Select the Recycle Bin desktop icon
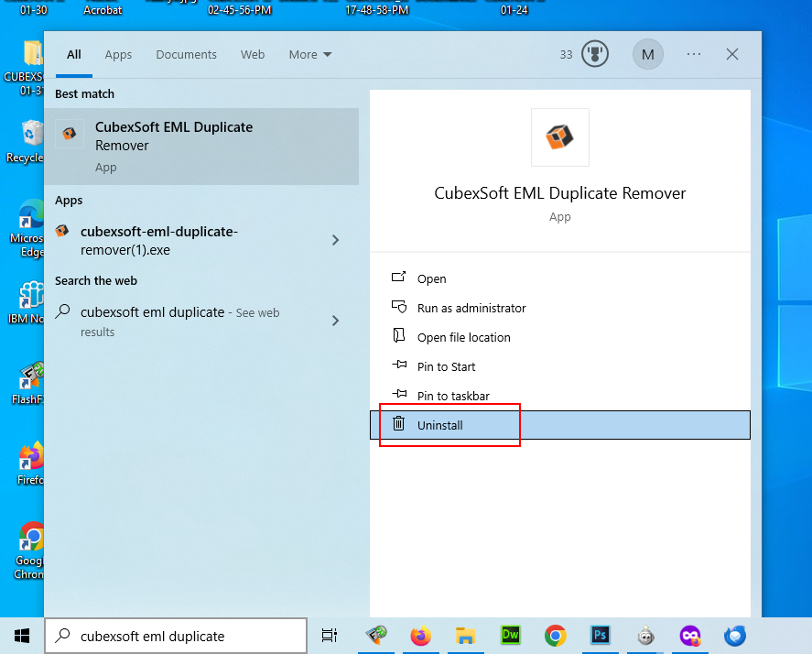 (x=26, y=141)
